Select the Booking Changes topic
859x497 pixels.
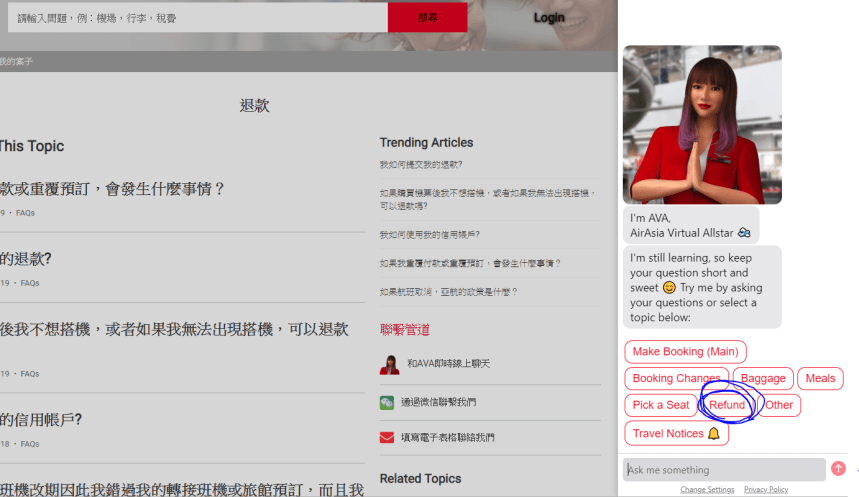[x=676, y=379]
